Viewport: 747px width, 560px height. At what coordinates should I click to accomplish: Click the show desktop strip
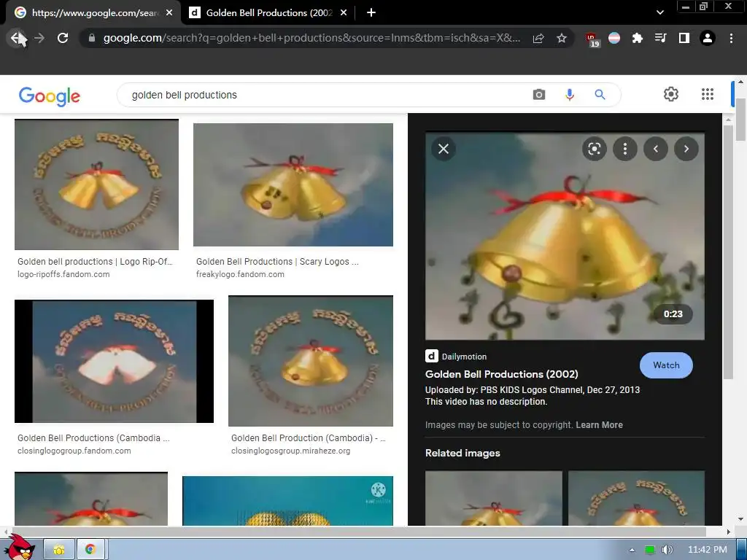[742, 550]
